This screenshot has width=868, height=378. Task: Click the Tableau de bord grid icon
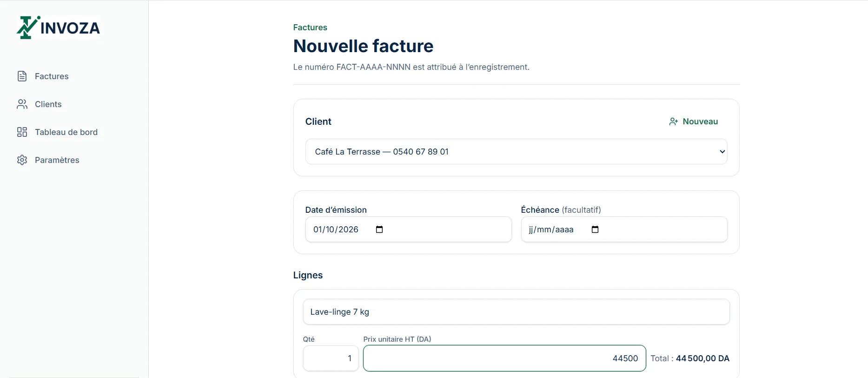pyautogui.click(x=22, y=132)
